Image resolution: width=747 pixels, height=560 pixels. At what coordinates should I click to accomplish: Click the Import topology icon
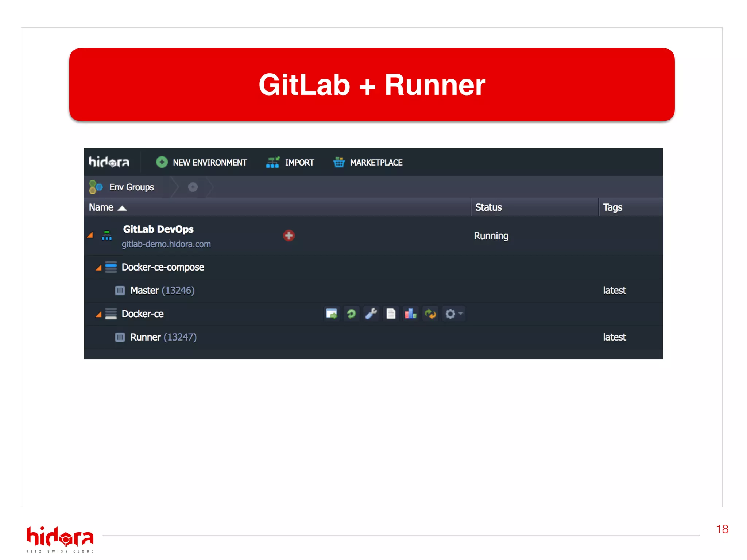pos(273,162)
